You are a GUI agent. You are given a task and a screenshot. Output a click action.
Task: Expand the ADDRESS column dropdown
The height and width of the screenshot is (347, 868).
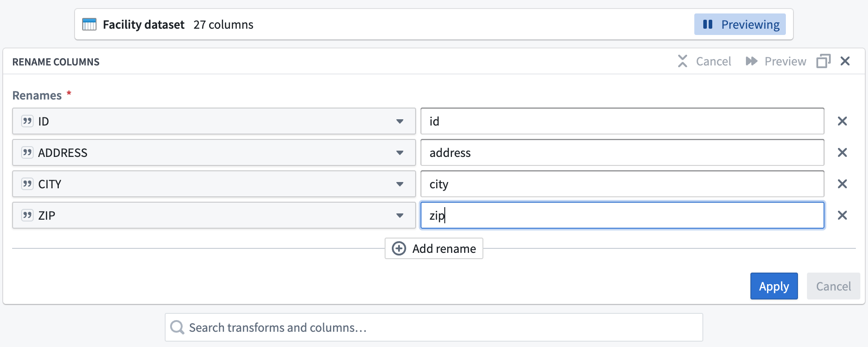(214, 152)
